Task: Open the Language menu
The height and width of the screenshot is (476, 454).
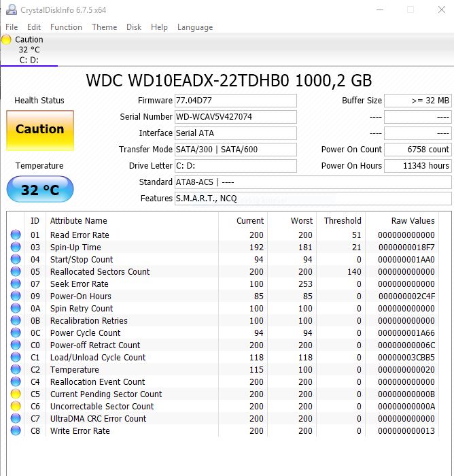Action: pyautogui.click(x=195, y=27)
